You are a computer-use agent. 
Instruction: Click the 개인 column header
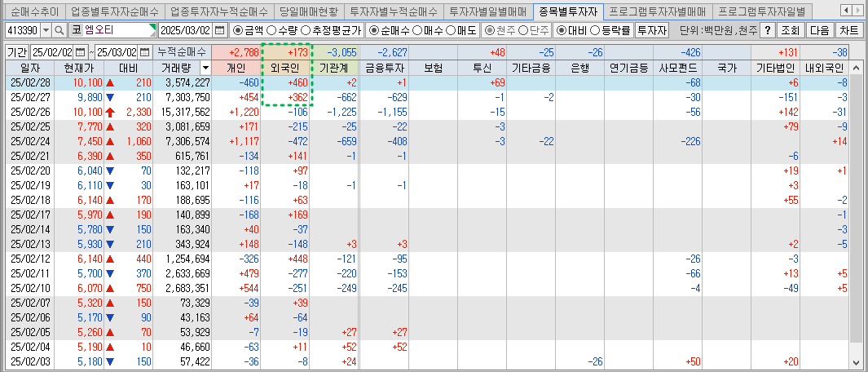pos(236,69)
